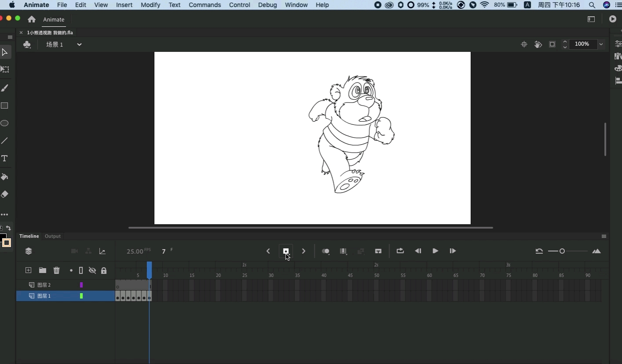
Task: Click the green outline swatch of 图层 1
Action: point(81,296)
